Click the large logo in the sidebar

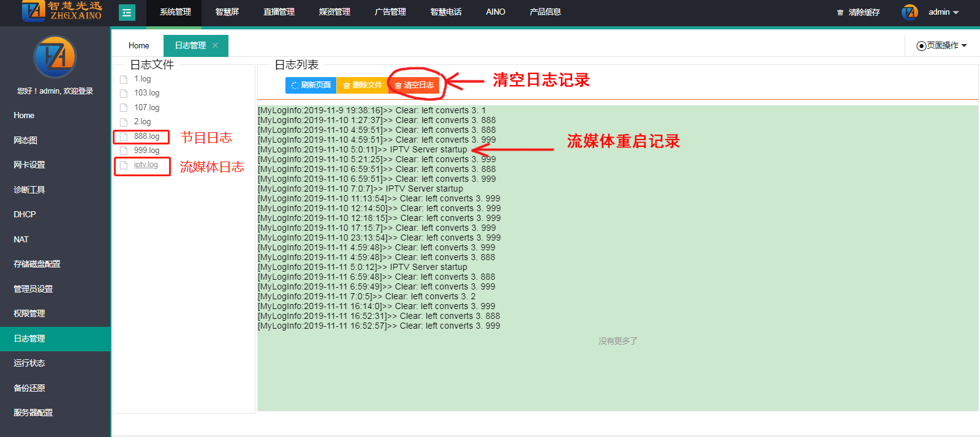click(55, 57)
